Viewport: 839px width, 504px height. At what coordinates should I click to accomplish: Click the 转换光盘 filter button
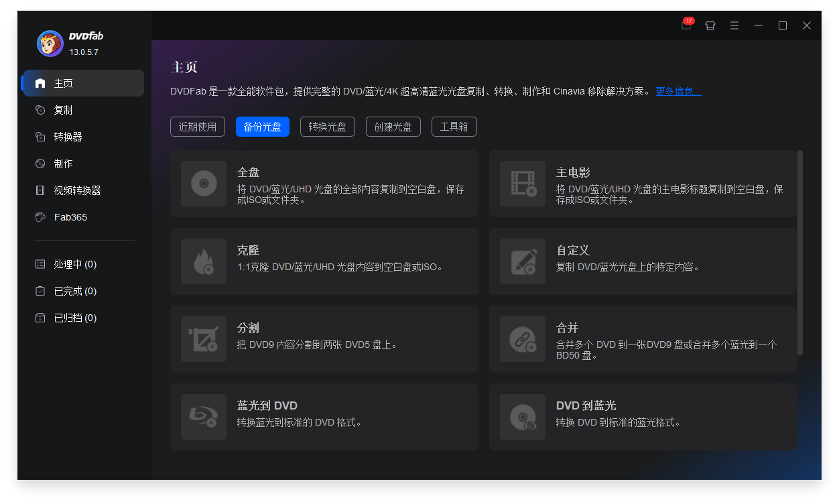coord(327,127)
